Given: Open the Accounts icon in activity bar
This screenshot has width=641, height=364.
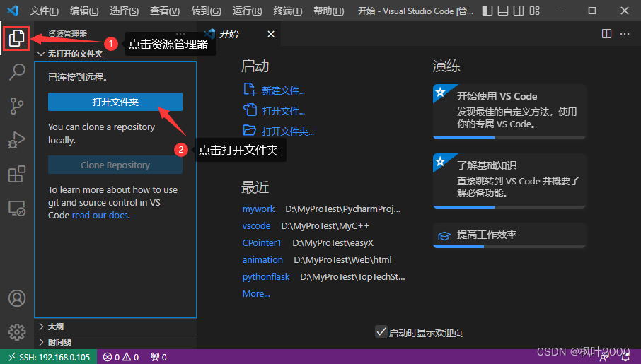Looking at the screenshot, I should click(x=17, y=298).
